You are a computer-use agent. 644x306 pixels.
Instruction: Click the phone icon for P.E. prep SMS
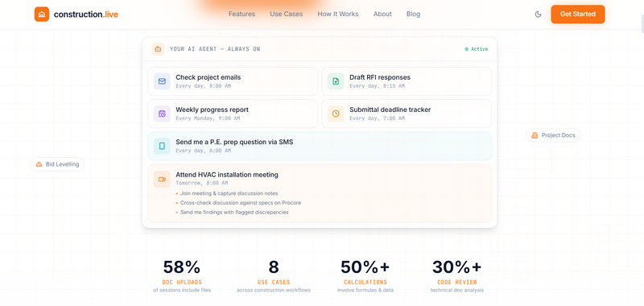point(162,147)
